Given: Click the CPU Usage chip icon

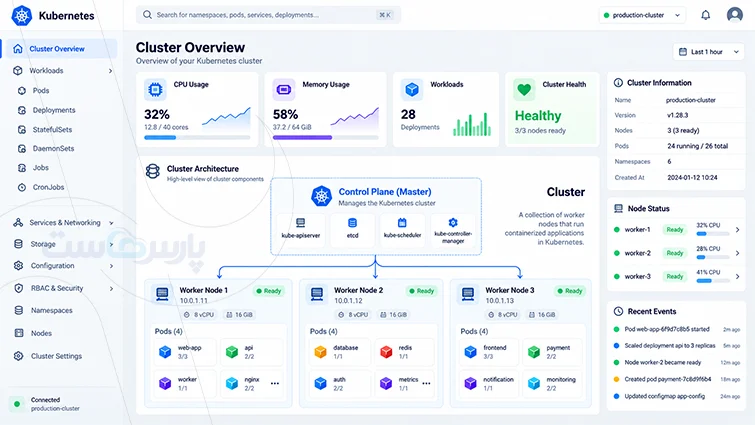Looking at the screenshot, I should pyautogui.click(x=155, y=90).
